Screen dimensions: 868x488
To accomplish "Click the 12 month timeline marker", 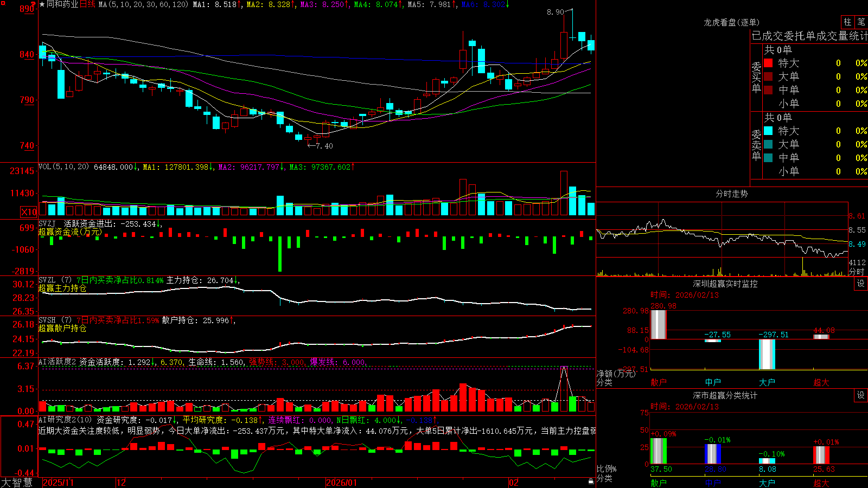I will click(x=121, y=483).
